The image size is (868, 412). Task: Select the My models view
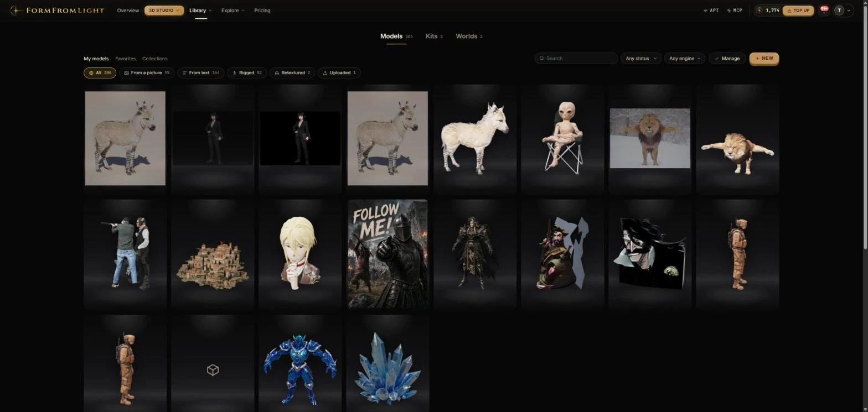click(x=96, y=59)
